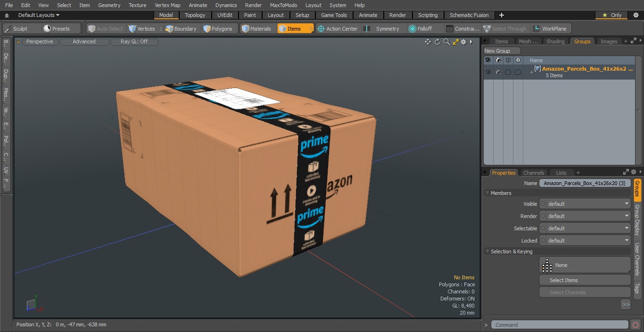Open the Render dropdown
The height and width of the screenshot is (332, 644).
(588, 216)
